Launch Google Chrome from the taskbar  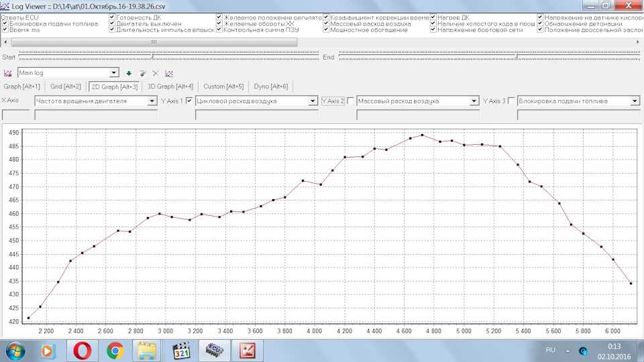115,350
